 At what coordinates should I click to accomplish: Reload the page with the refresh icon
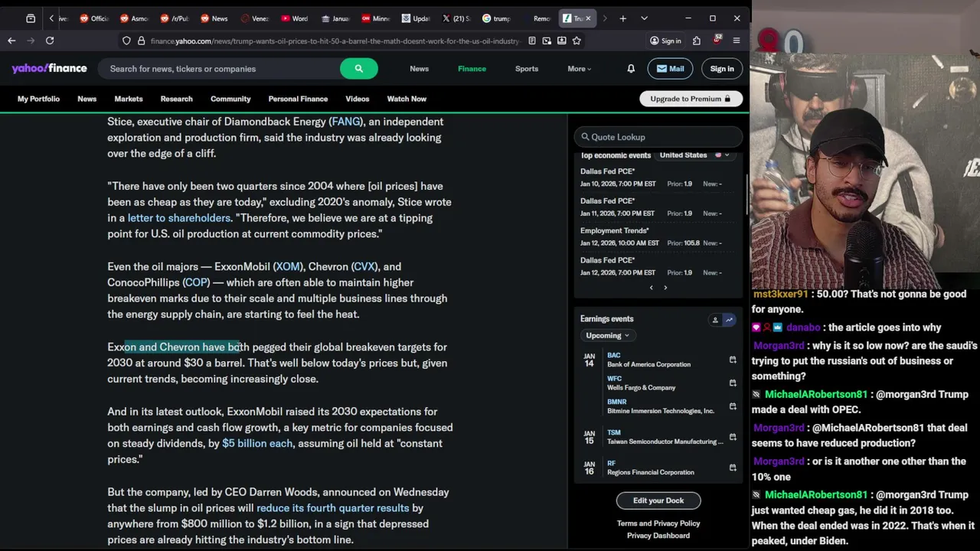tap(50, 41)
